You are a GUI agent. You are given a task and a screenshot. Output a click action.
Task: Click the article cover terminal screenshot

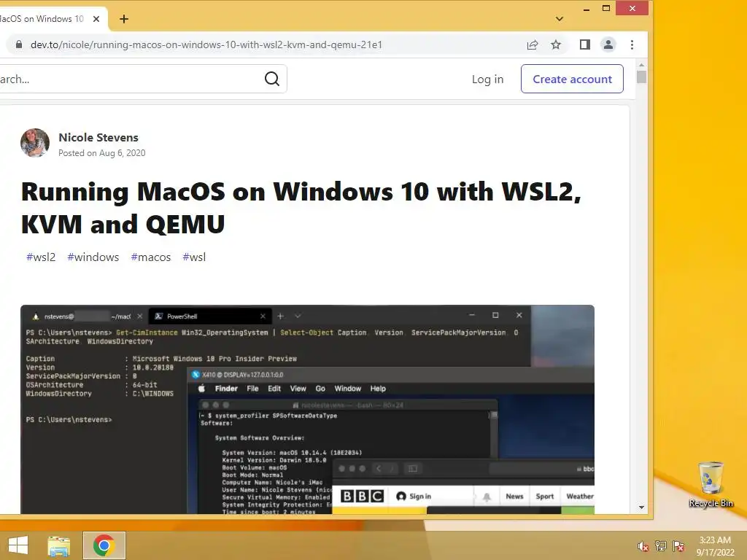pyautogui.click(x=307, y=410)
